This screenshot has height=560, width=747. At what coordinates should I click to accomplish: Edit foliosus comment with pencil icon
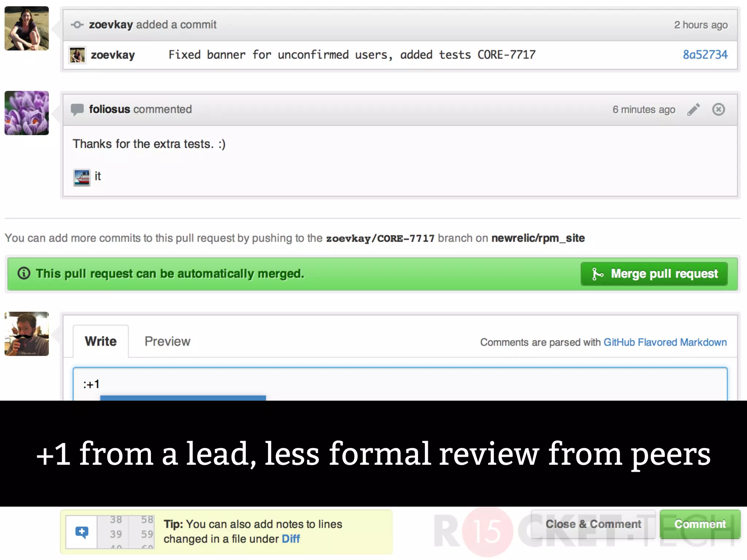693,109
